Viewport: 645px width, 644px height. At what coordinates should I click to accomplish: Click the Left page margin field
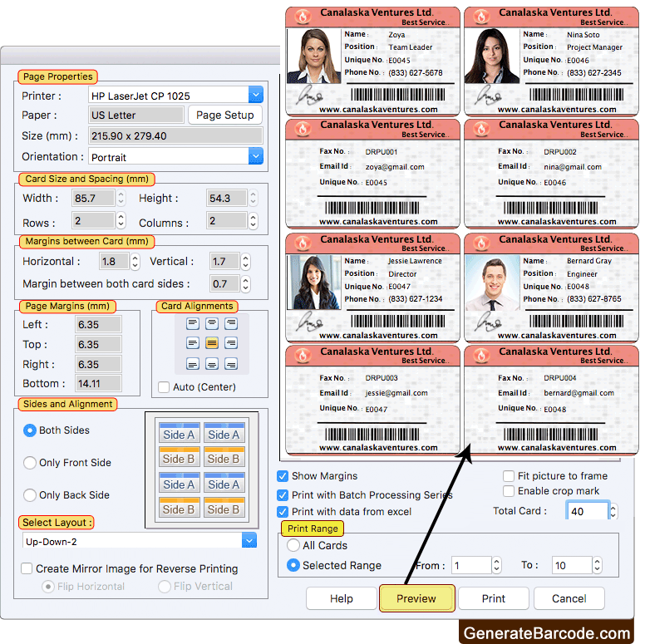click(x=98, y=324)
